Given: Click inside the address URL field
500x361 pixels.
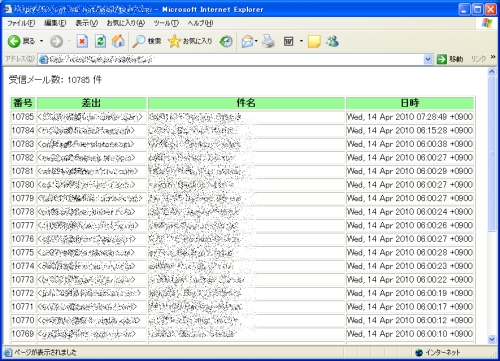Looking at the screenshot, I should [235, 59].
